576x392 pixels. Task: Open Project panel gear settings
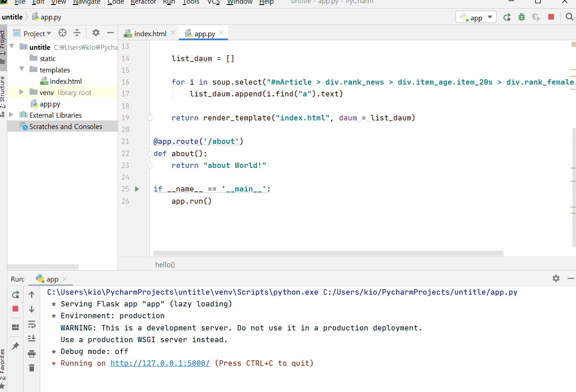pos(95,33)
